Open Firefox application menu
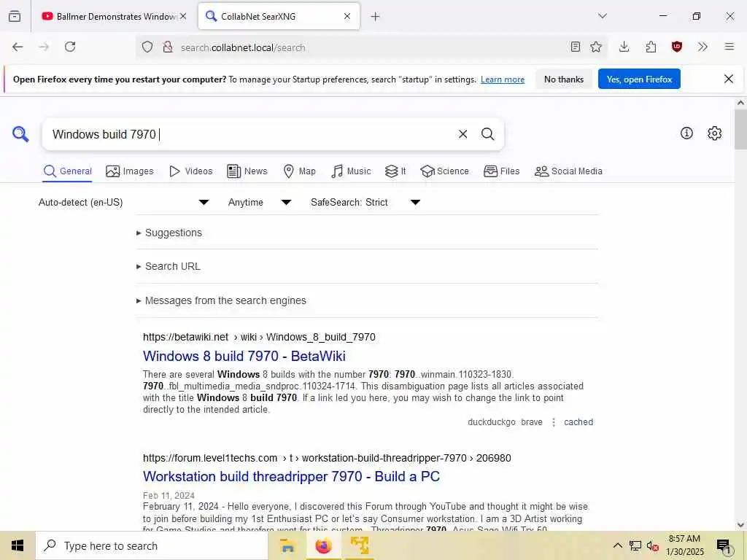 729,47
